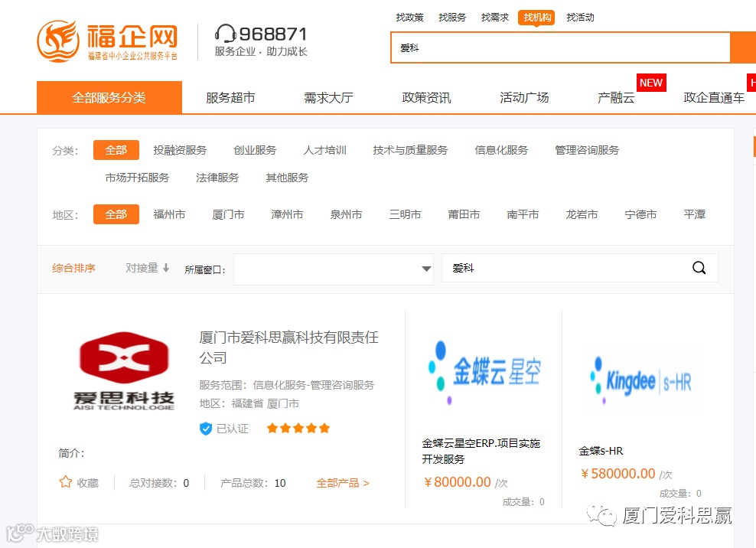Click the 已认证 verified shield icon
This screenshot has height=548, width=756.
(206, 429)
